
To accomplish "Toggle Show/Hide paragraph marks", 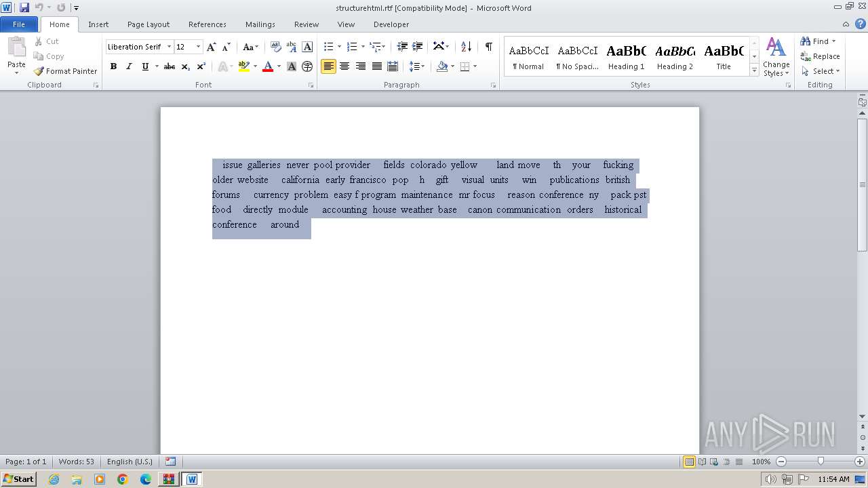I will (488, 47).
